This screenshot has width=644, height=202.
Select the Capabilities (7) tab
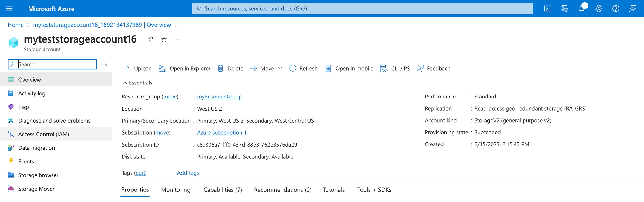pos(222,190)
